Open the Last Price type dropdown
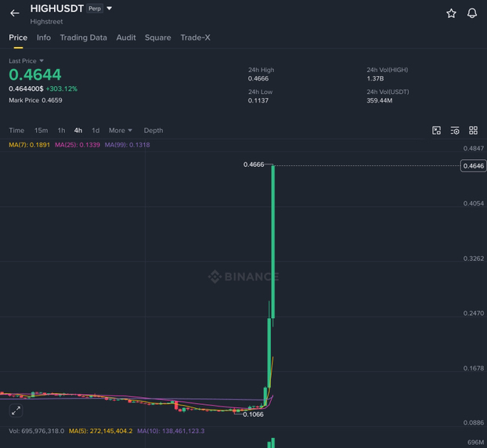 41,61
